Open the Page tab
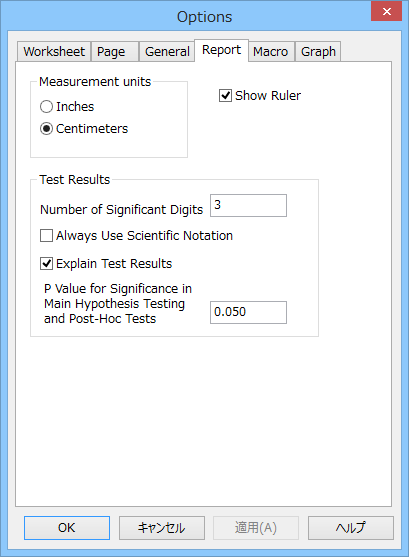This screenshot has width=409, height=557. pyautogui.click(x=114, y=52)
